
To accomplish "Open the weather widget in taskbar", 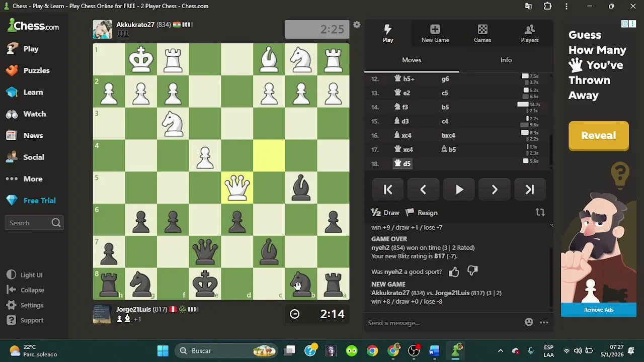I will coord(33,350).
